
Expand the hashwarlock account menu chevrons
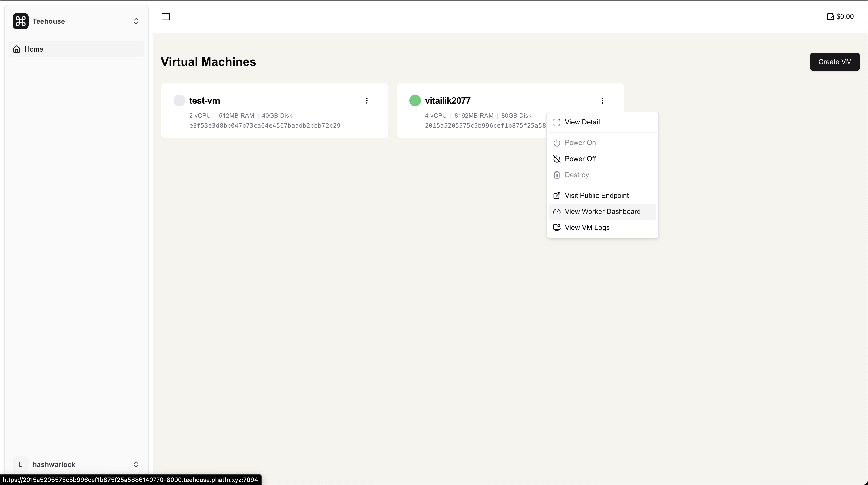[x=136, y=464]
